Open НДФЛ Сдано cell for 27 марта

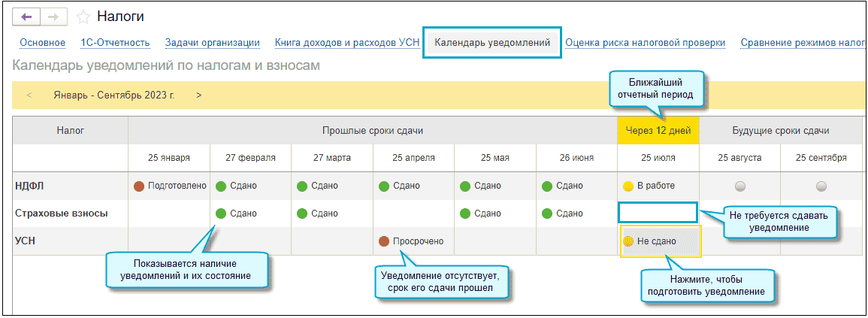(332, 186)
